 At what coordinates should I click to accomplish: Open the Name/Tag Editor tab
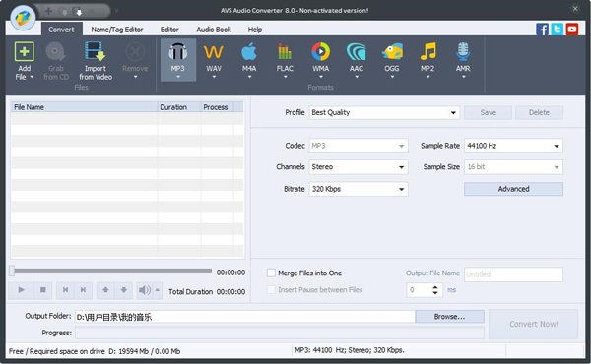117,30
